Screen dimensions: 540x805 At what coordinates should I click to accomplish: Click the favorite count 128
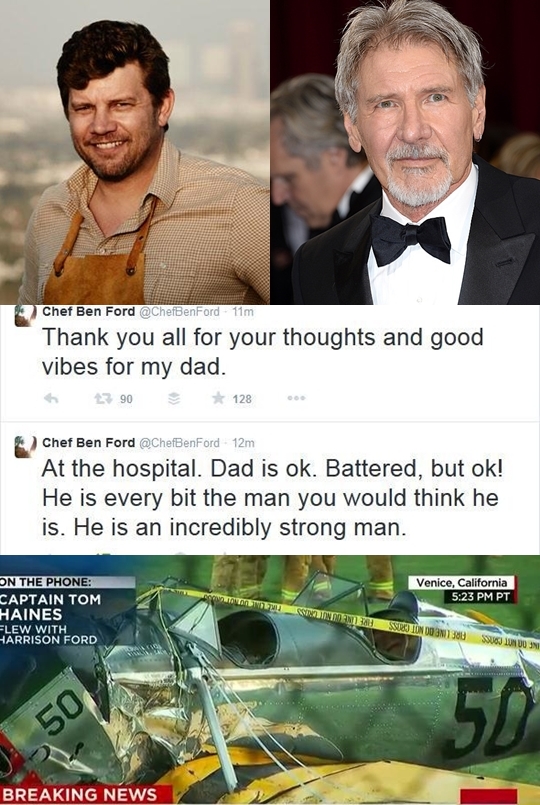242,399
